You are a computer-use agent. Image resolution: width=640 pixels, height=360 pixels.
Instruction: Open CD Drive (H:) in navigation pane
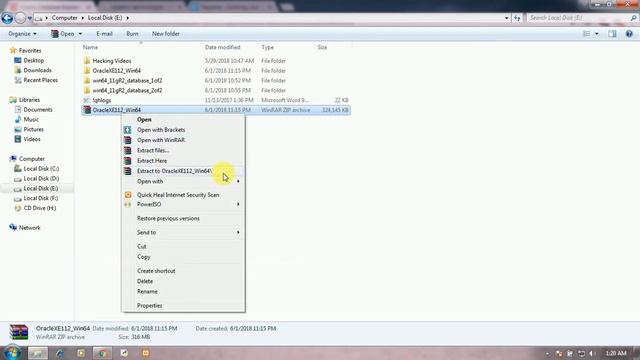[40, 208]
